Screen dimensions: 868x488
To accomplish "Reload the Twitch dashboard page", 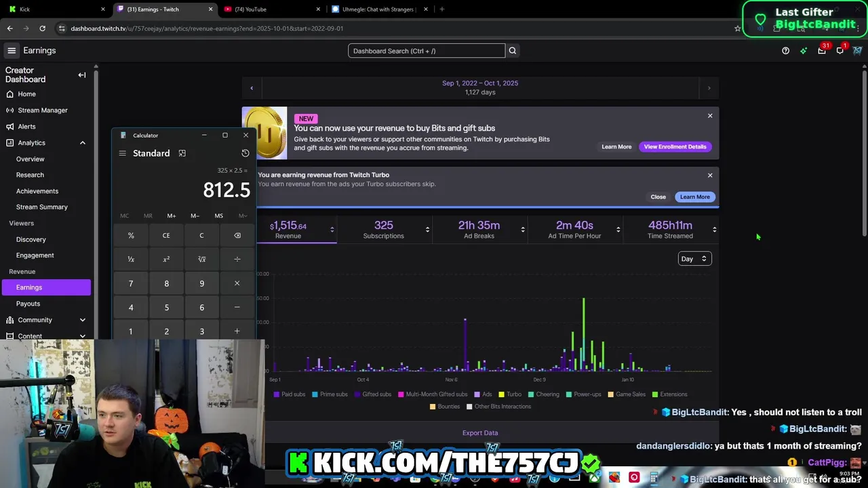I will tap(42, 28).
